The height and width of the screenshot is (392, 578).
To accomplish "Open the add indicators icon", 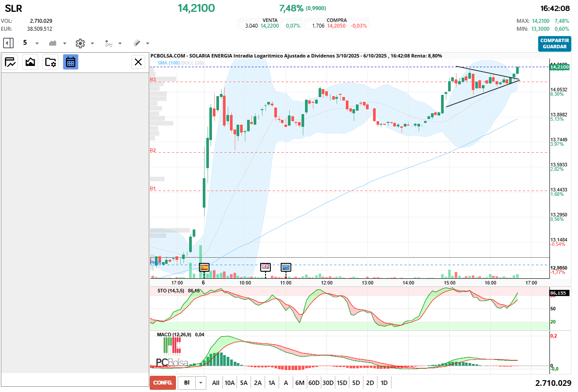I will [x=108, y=43].
